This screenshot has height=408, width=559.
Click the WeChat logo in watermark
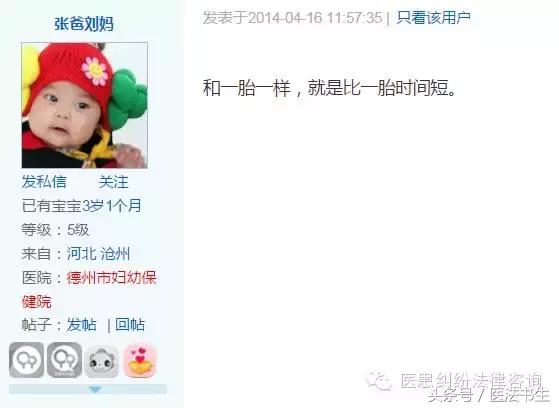(x=379, y=381)
